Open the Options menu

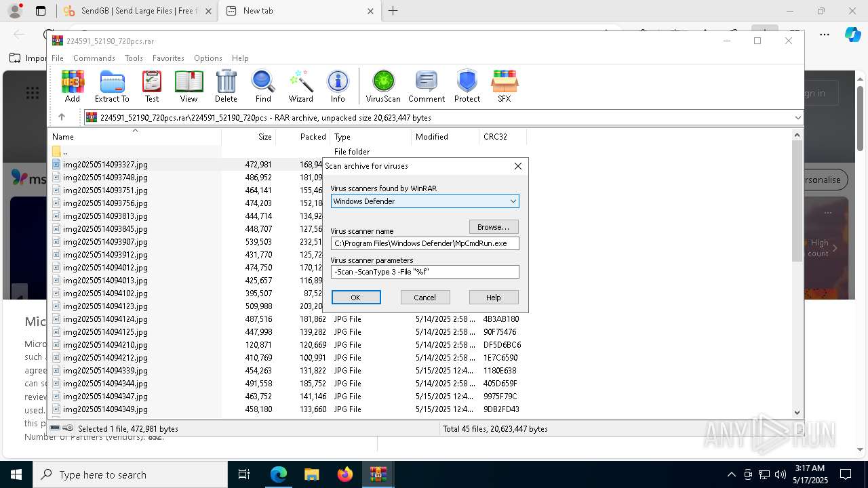(x=208, y=58)
